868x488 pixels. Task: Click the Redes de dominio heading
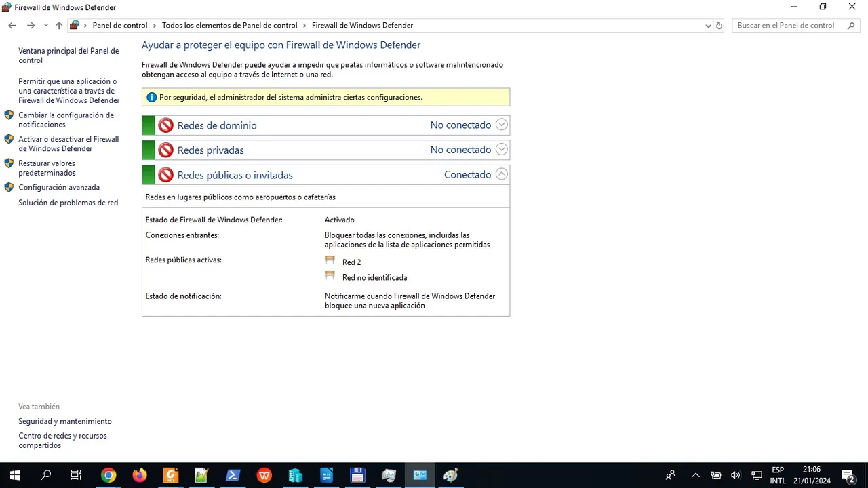click(x=217, y=125)
